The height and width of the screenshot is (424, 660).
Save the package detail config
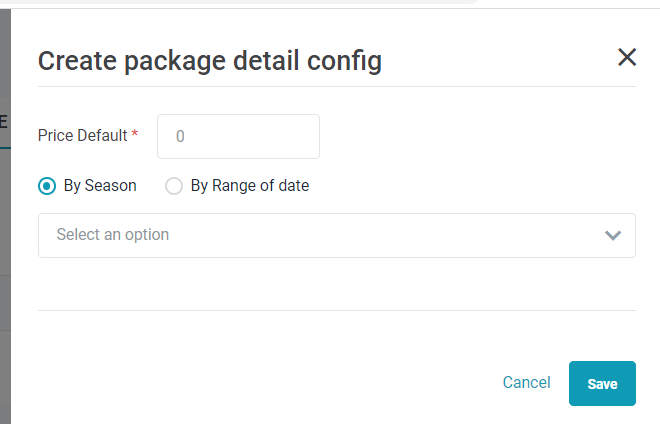[x=602, y=383]
